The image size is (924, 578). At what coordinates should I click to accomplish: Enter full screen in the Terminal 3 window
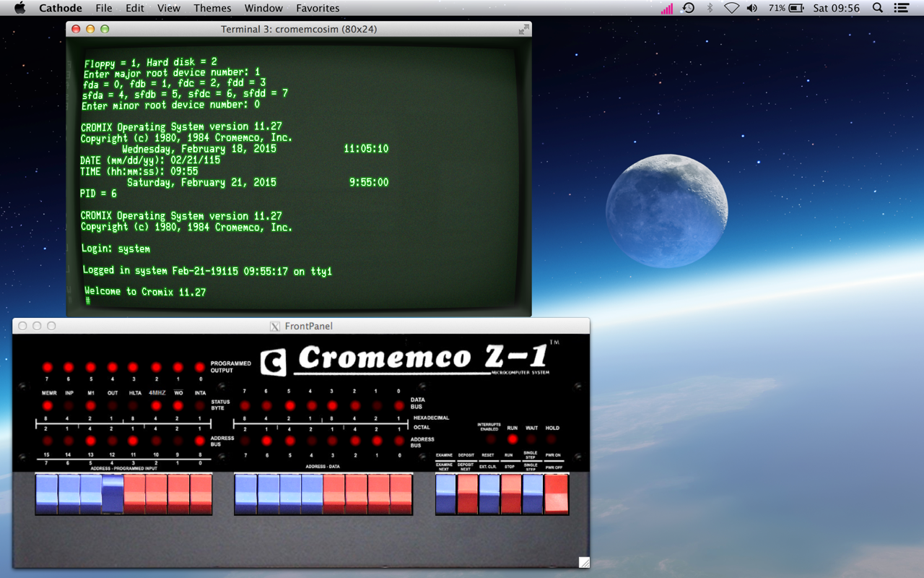(523, 29)
